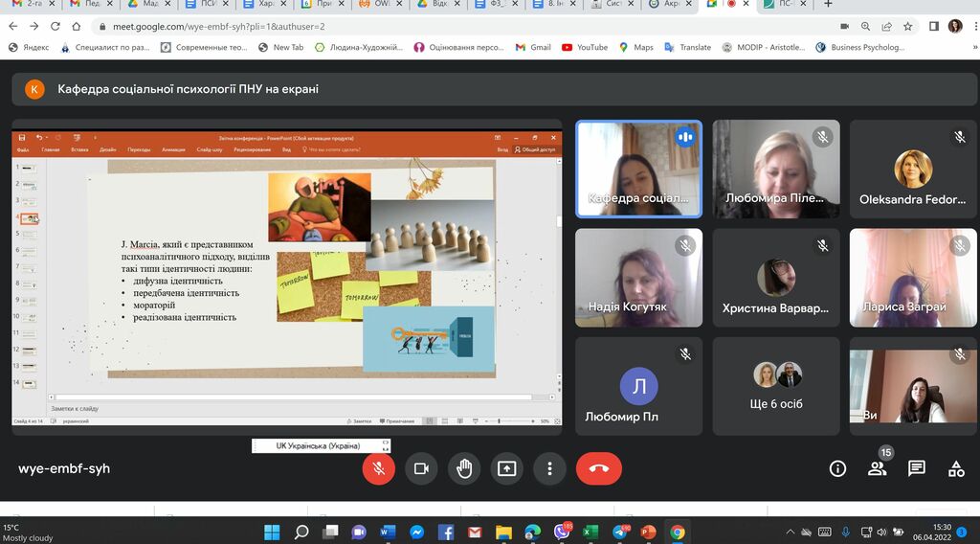The width and height of the screenshot is (980, 544).
Task: Open the activities panel icon
Action: point(955,468)
